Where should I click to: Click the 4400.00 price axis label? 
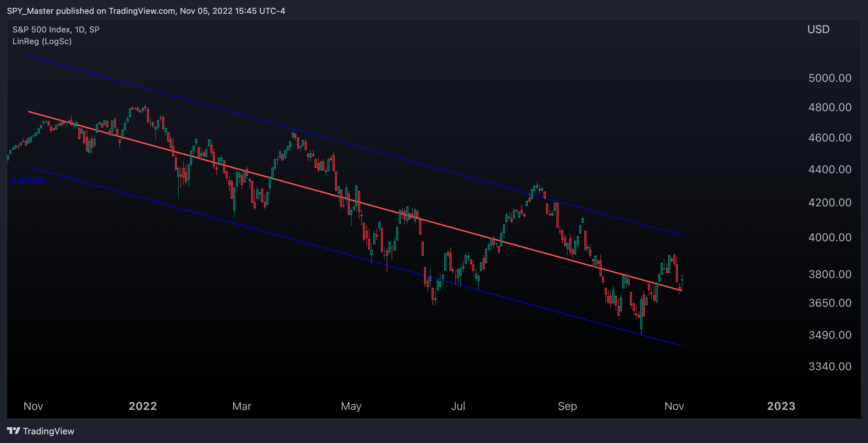pos(830,169)
